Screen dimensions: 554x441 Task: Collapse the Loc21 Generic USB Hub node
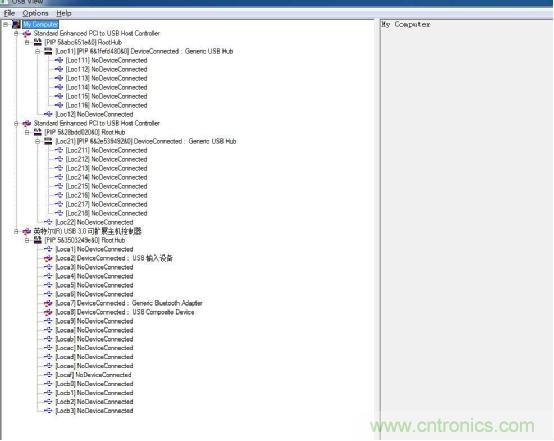coord(37,142)
